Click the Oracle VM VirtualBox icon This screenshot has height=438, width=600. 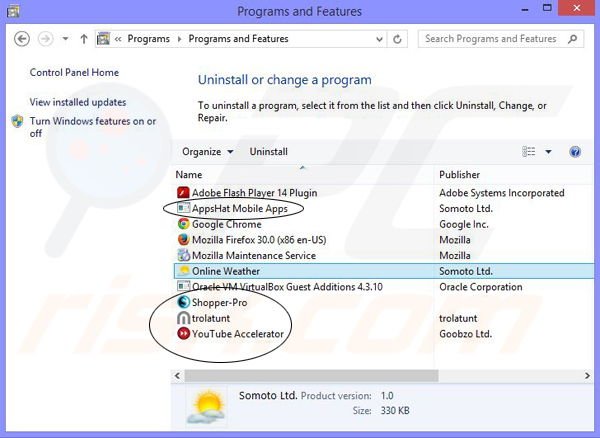click(184, 287)
